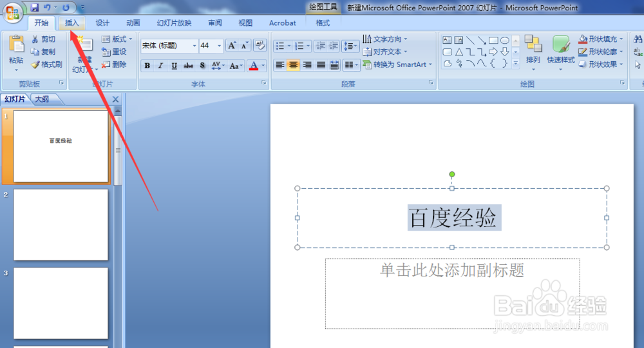Increase font size with large A
The image size is (644, 348).
pyautogui.click(x=232, y=45)
